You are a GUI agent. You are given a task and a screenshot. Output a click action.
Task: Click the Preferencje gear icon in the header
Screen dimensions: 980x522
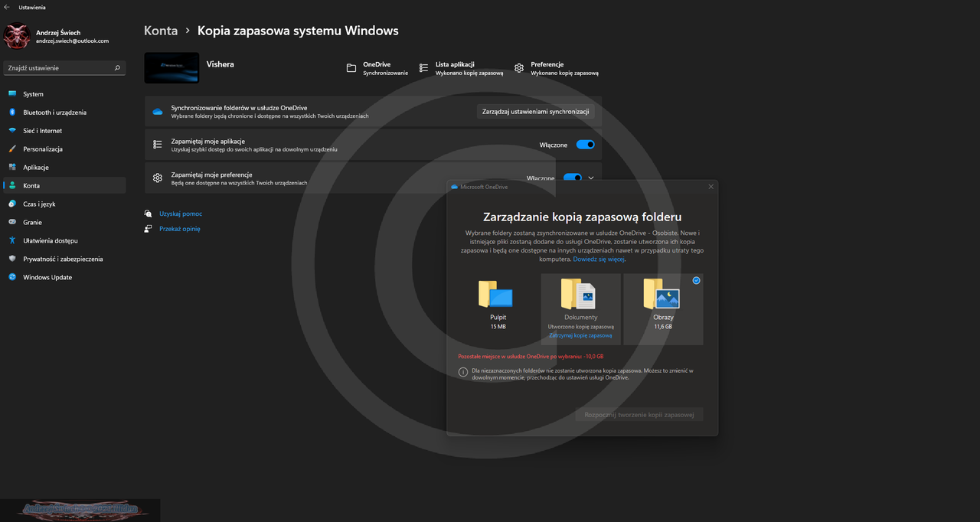(519, 68)
